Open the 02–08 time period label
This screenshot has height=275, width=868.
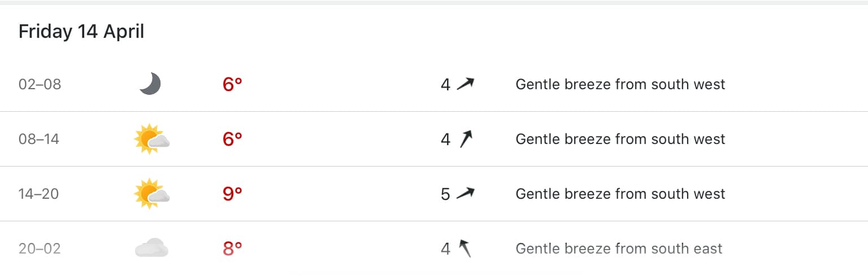click(x=40, y=85)
